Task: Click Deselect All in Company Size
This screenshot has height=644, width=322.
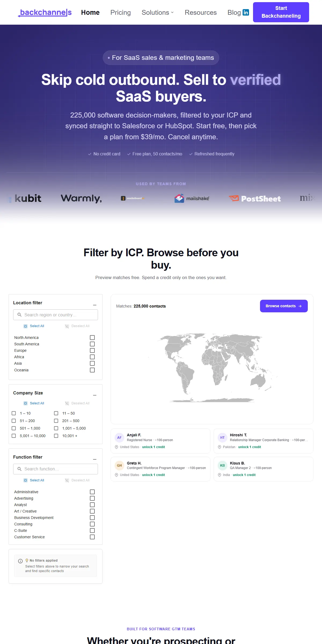Action: (x=77, y=403)
